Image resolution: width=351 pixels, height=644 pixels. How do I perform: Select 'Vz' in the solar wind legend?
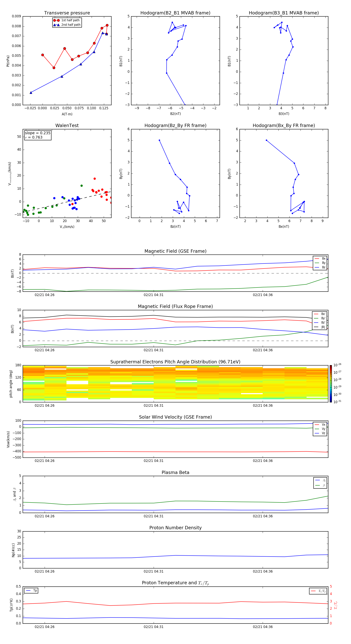pyautogui.click(x=320, y=433)
